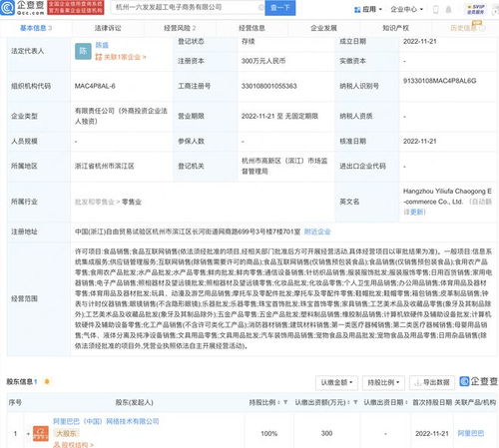Select the 成立日期 value 2022-11-21
The height and width of the screenshot is (448, 499).
420,41
